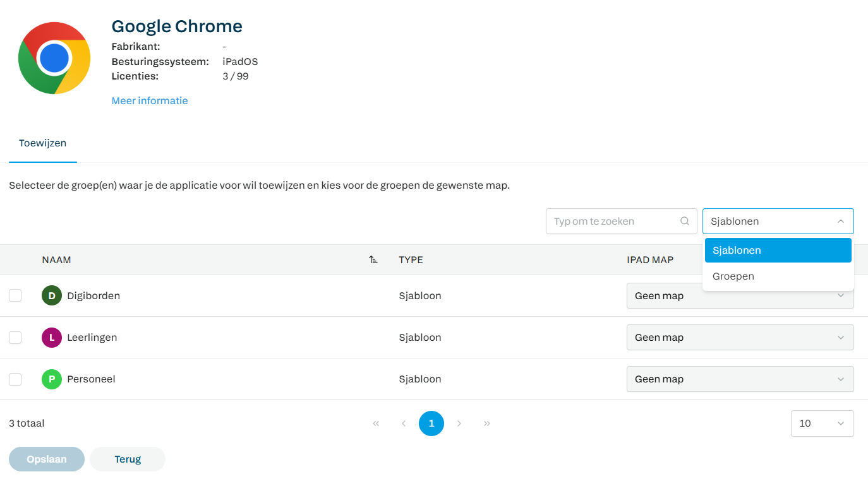Click the Leerlingen purple L avatar
Image resolution: width=868 pixels, height=479 pixels.
tap(52, 338)
